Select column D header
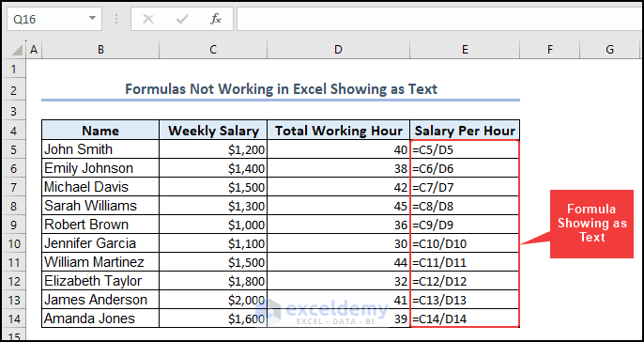 (338, 50)
